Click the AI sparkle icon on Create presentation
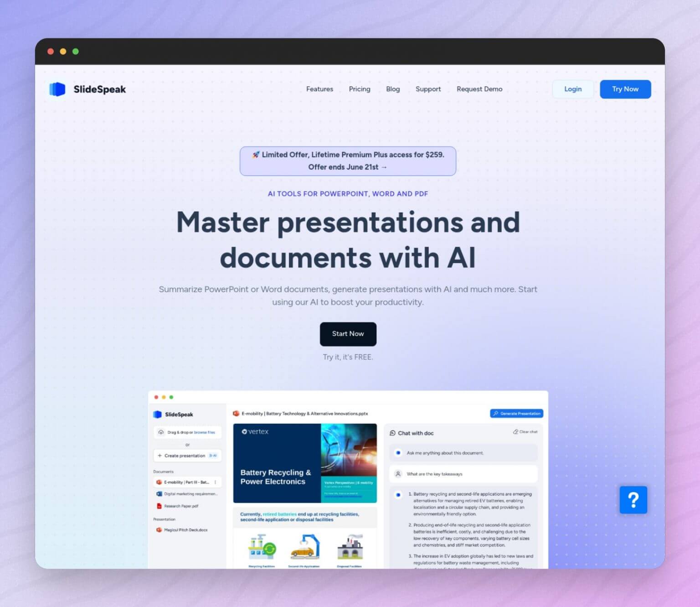This screenshot has width=700, height=607. [x=213, y=456]
